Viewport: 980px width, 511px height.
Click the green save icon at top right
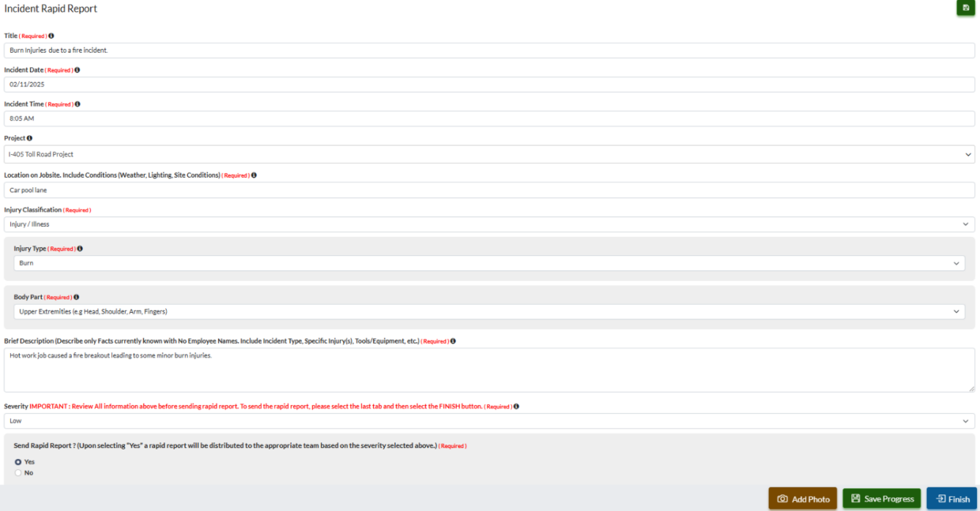pos(965,8)
